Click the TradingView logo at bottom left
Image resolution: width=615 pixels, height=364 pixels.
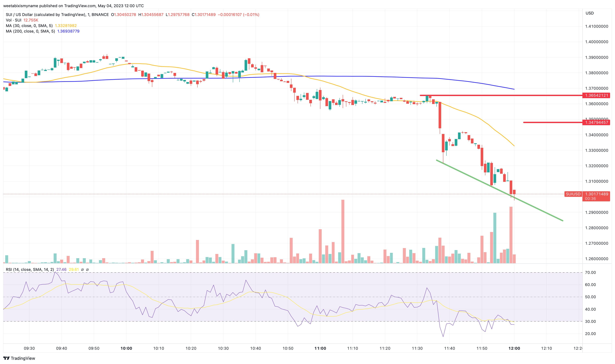click(19, 358)
